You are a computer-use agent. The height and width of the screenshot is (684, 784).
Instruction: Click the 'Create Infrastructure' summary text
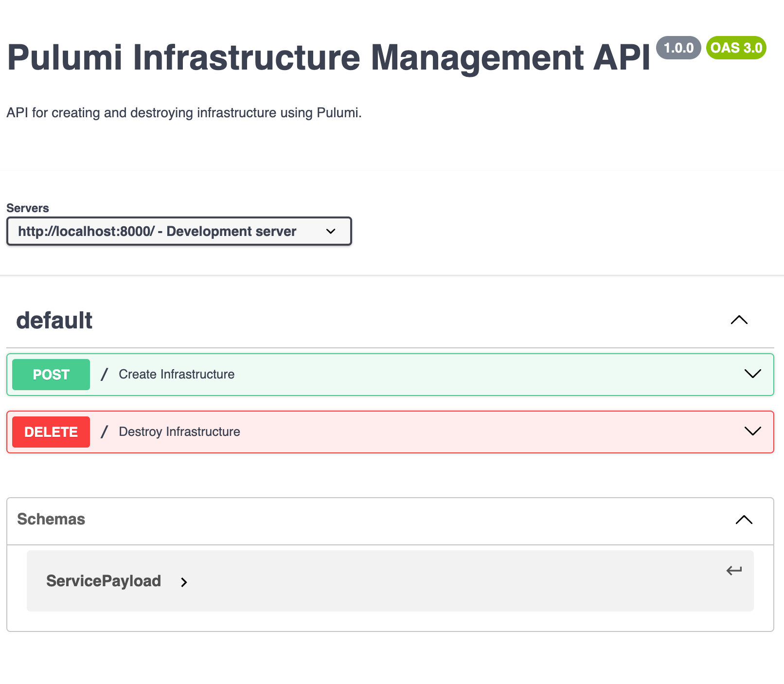point(177,374)
